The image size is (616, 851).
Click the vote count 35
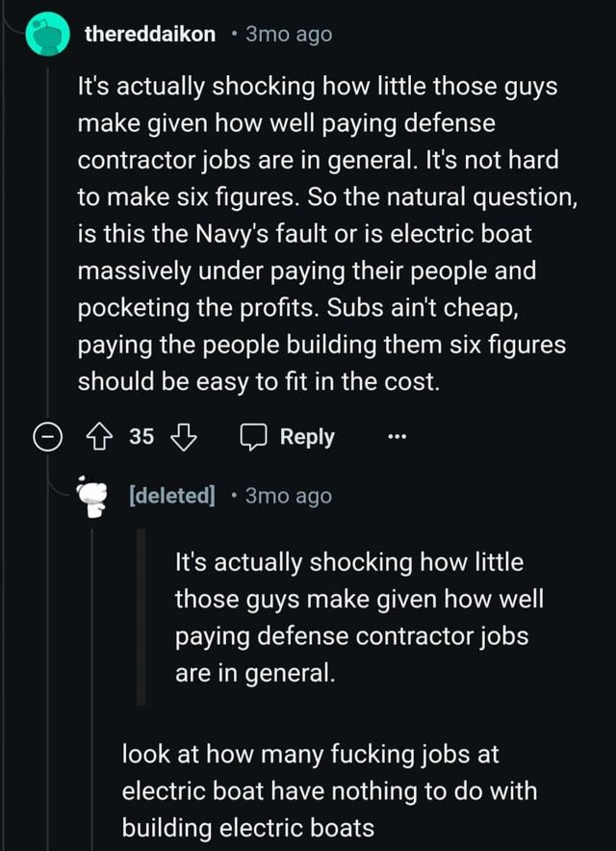[x=141, y=437]
